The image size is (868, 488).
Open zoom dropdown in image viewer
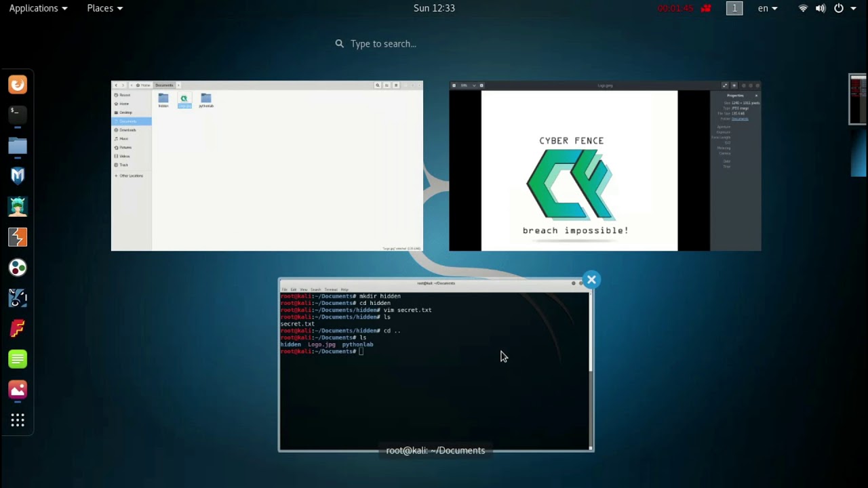[475, 85]
